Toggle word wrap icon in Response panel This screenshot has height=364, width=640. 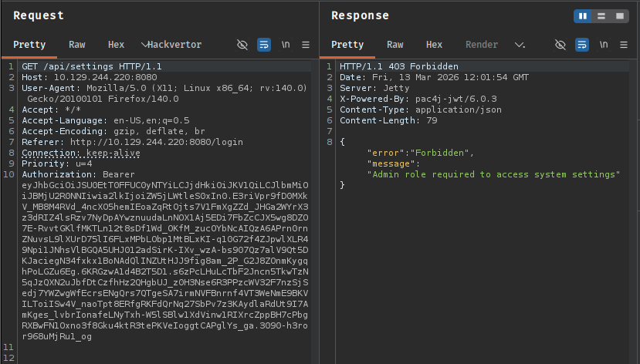(582, 45)
